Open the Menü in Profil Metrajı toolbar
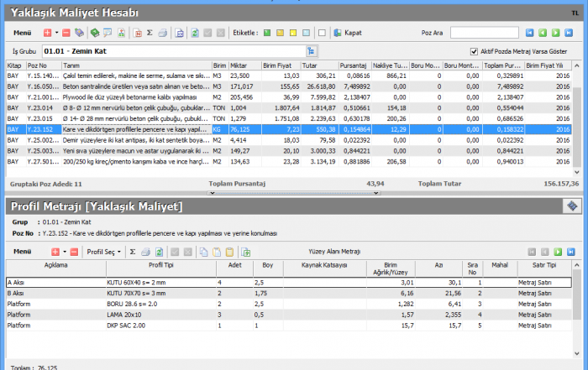Screen dimensions: 588x370 [x=22, y=252]
